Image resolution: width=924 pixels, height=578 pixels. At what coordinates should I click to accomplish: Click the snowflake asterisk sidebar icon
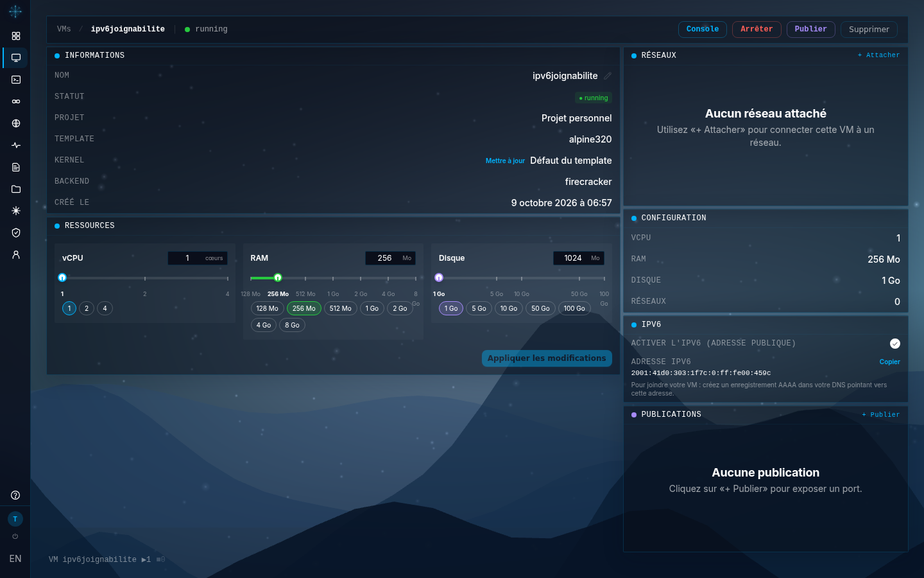click(x=16, y=211)
